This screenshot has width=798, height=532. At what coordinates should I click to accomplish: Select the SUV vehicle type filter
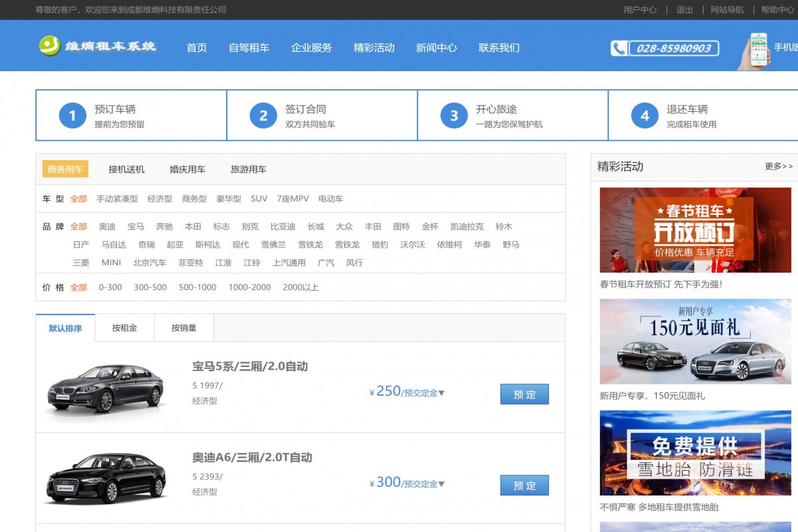click(x=259, y=198)
